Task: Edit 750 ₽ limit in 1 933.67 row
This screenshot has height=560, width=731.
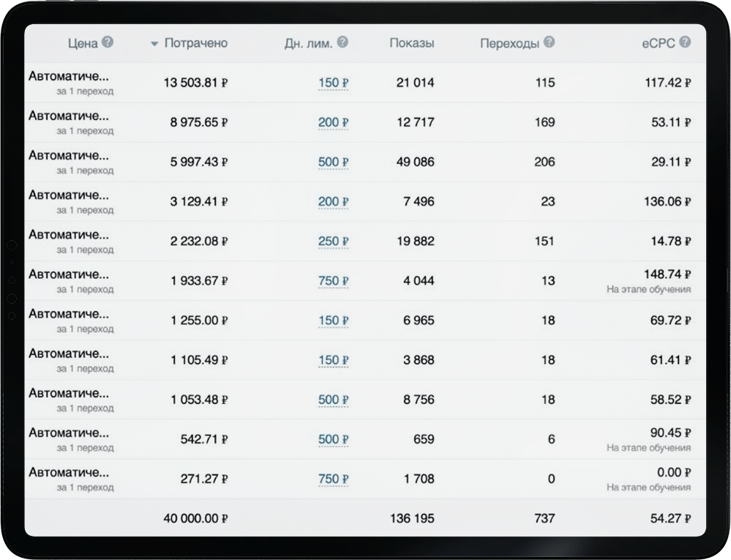Action: tap(333, 280)
